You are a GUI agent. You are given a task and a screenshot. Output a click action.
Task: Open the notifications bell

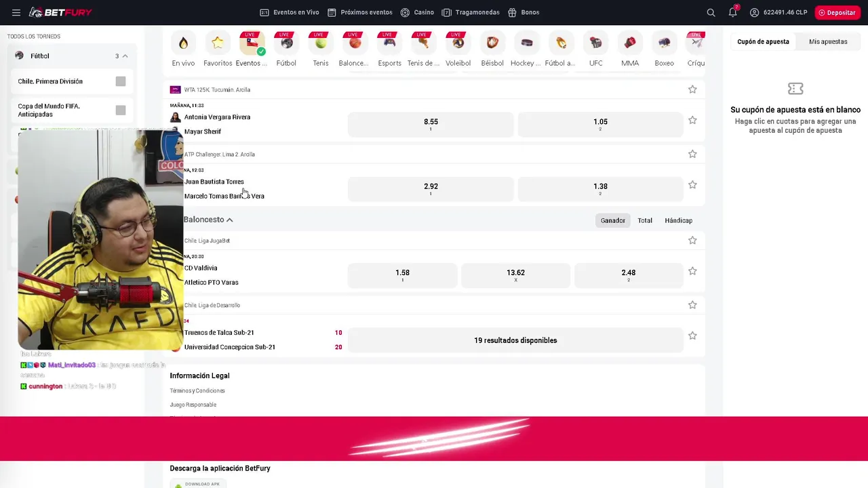click(x=732, y=12)
